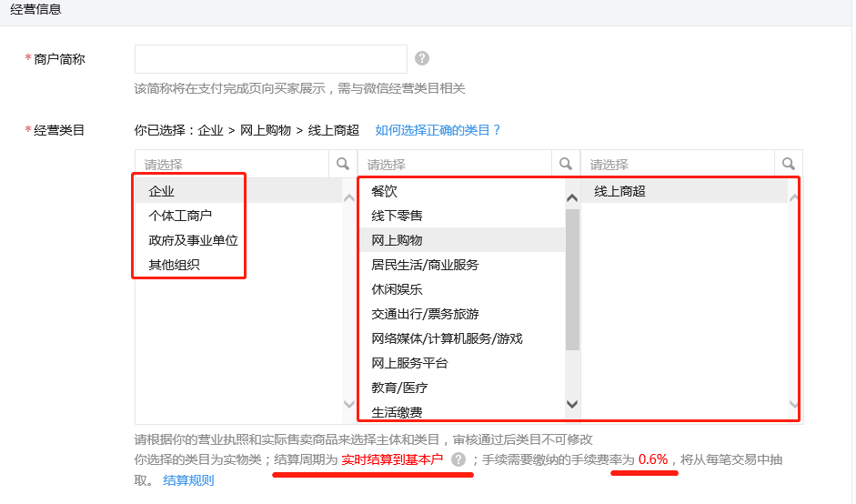Click the search icon in third category column
This screenshot has width=856, height=504.
[789, 164]
